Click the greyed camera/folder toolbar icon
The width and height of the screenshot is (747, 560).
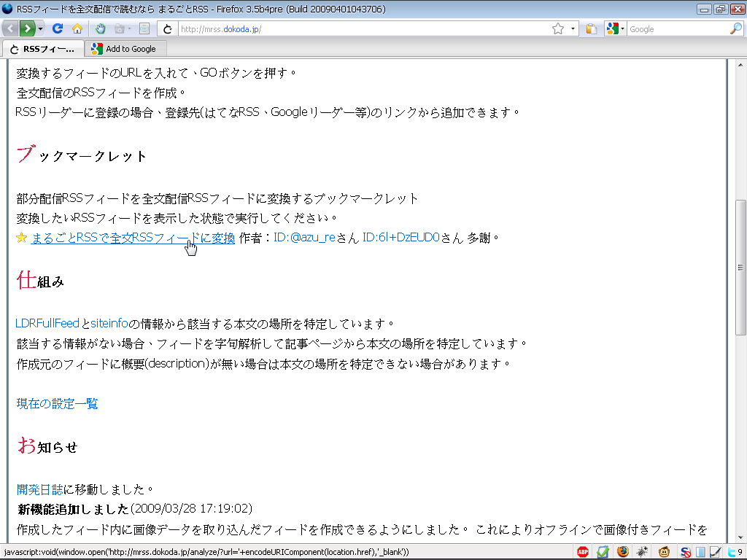click(119, 29)
